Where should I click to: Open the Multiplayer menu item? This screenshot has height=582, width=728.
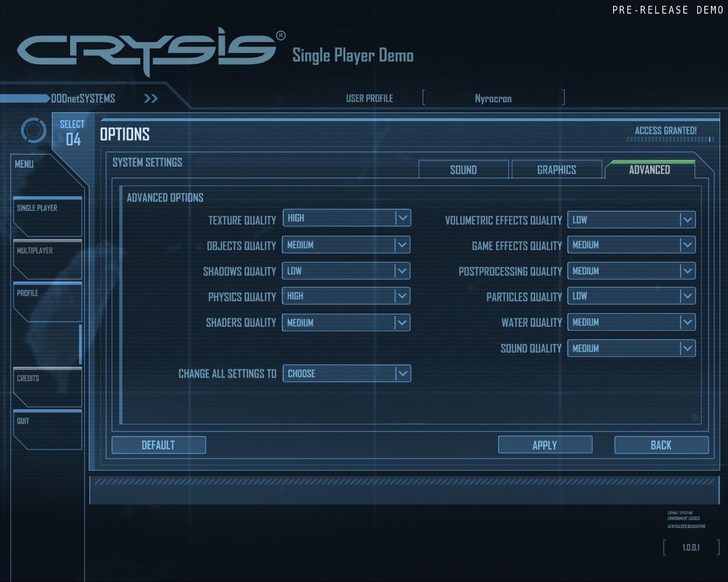[47, 259]
